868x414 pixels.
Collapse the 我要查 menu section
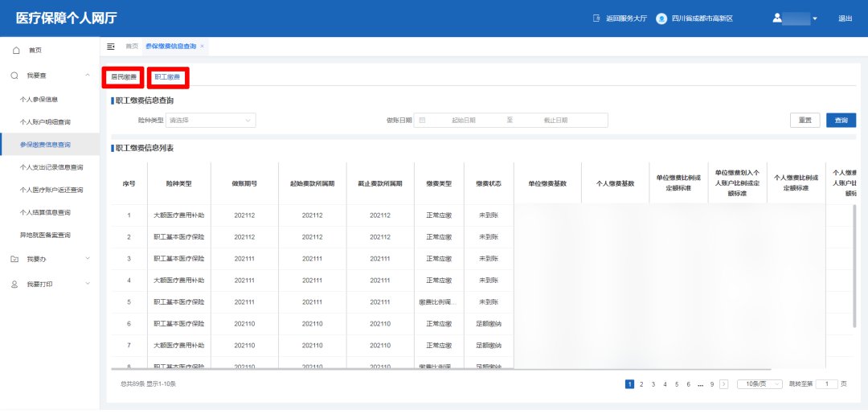pyautogui.click(x=87, y=76)
